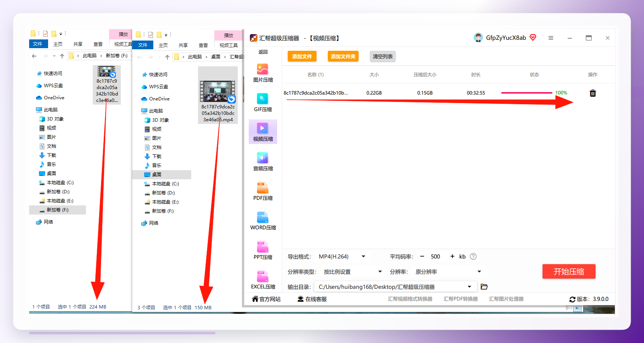
Task: Open the hamburger menu in compressor title bar
Action: pyautogui.click(x=551, y=38)
